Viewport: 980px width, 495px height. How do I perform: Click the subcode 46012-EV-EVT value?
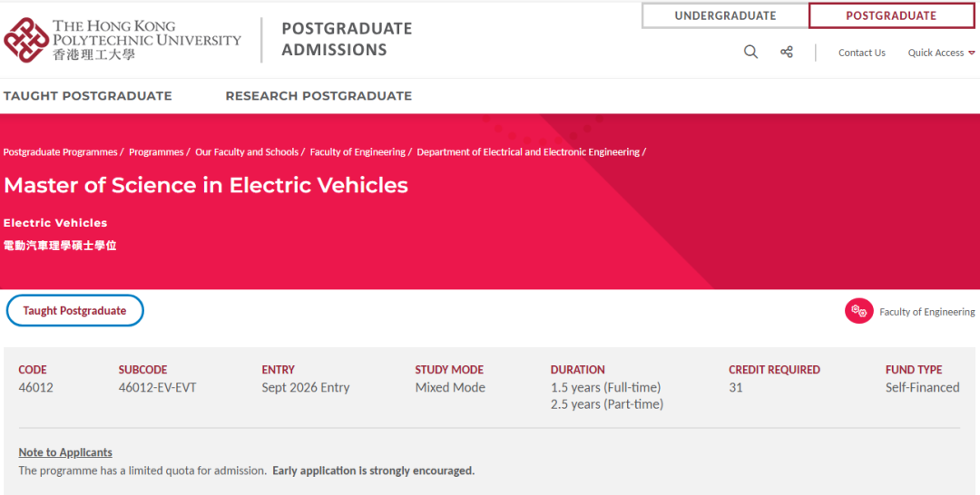coord(158,387)
